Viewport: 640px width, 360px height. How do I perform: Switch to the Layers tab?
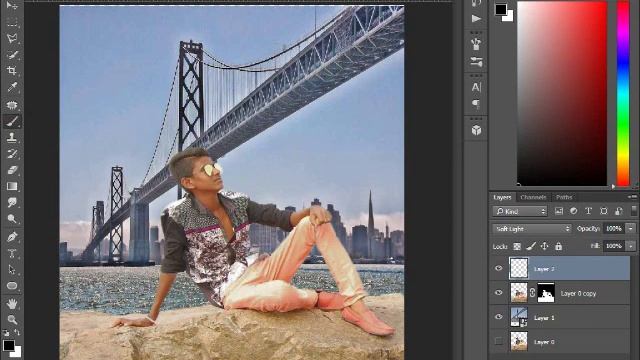[x=502, y=197]
